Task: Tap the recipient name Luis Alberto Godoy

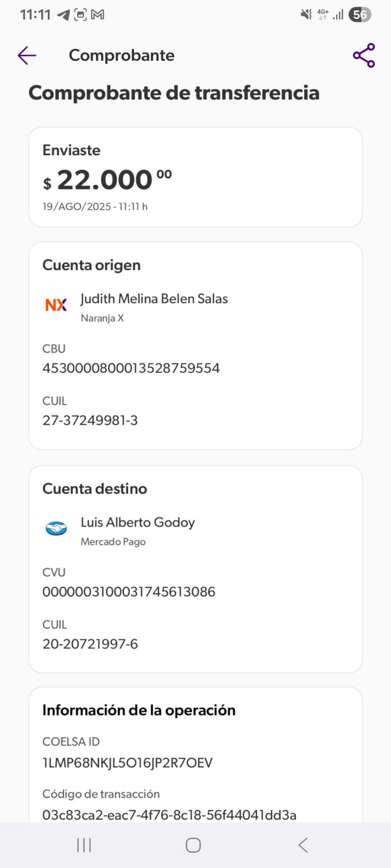Action: pos(138,522)
